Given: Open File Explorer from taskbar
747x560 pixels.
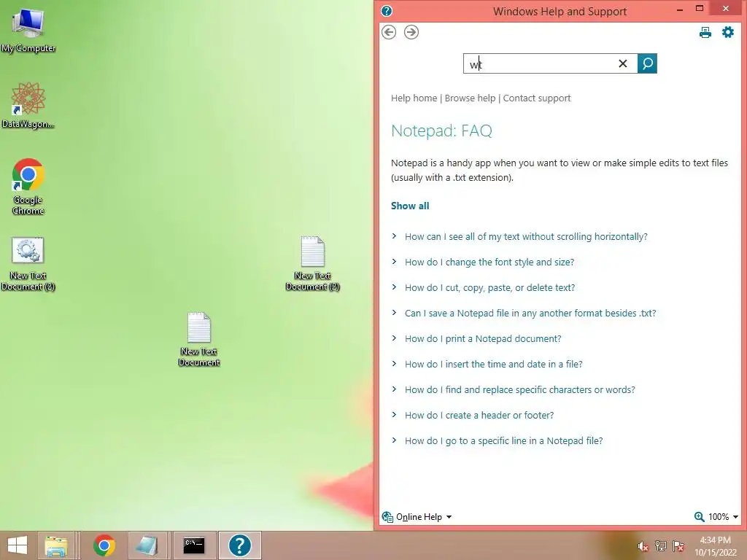Looking at the screenshot, I should [x=55, y=545].
